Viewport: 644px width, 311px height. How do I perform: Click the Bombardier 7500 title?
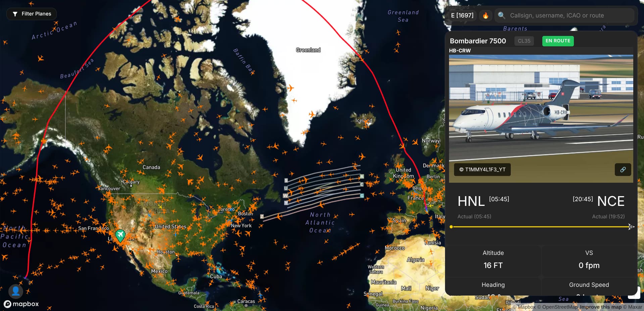(x=478, y=41)
